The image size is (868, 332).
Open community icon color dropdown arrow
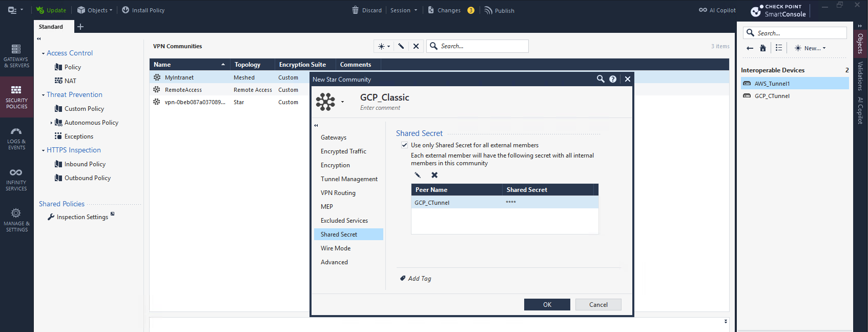pos(342,102)
